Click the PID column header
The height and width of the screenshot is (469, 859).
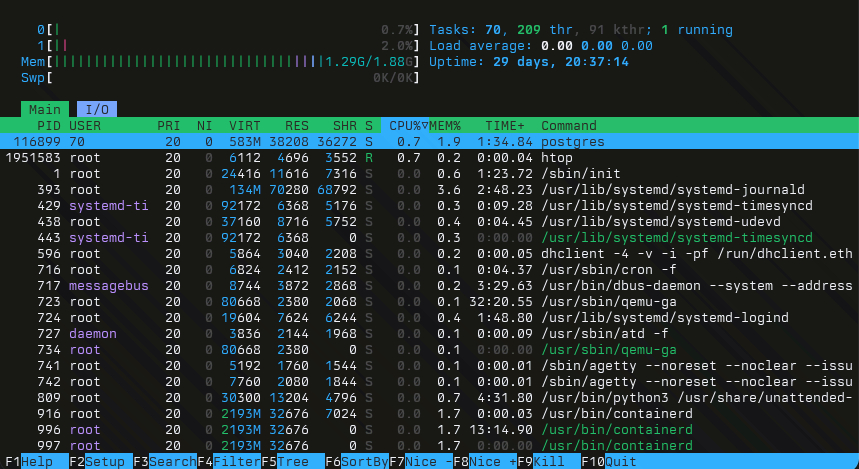coord(49,126)
